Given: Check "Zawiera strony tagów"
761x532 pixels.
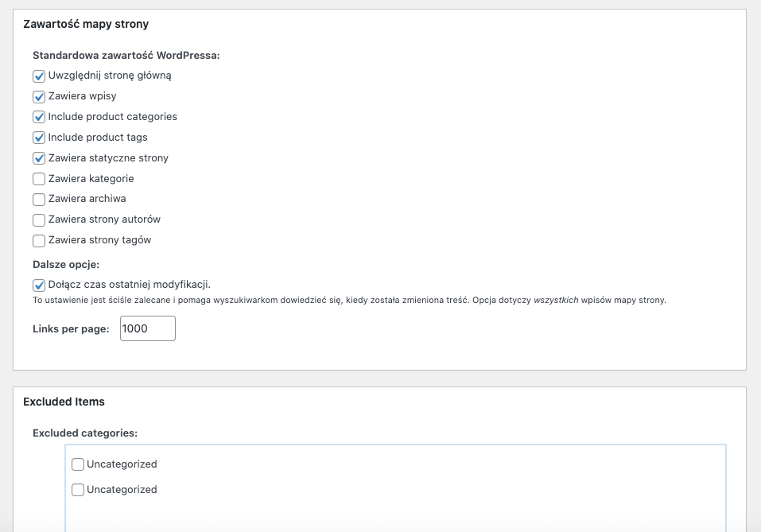Looking at the screenshot, I should [x=39, y=240].
